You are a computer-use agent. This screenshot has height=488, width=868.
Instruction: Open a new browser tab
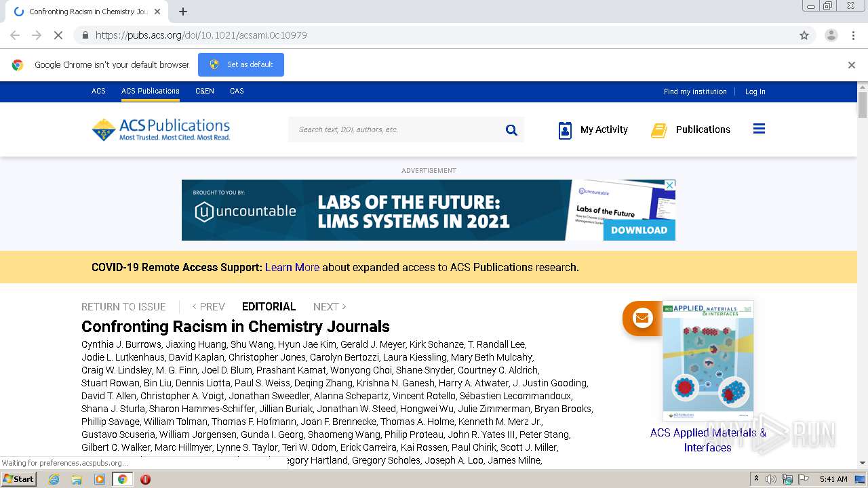(183, 12)
